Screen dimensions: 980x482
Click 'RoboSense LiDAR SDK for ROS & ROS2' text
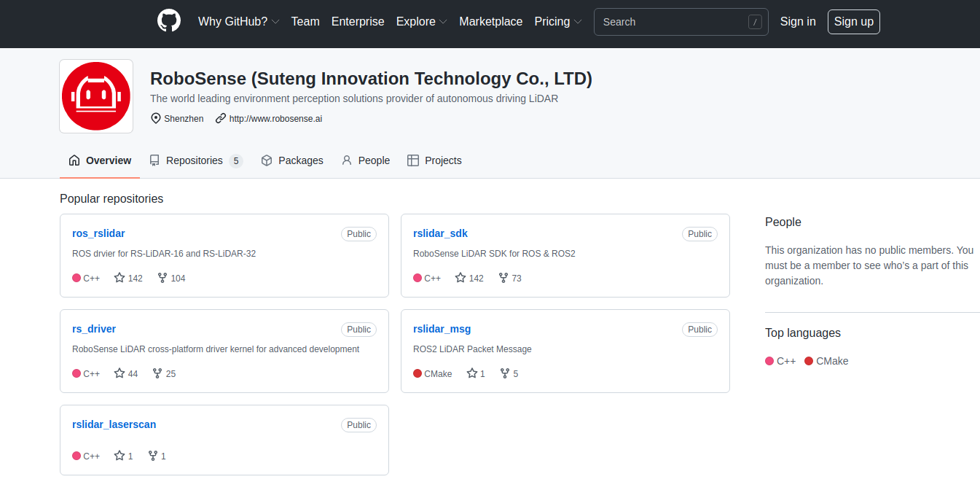494,254
